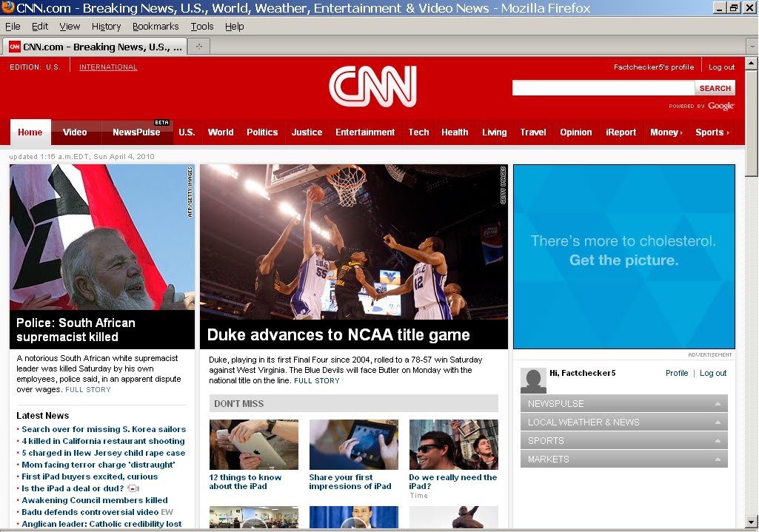The width and height of the screenshot is (759, 532).
Task: Go to the Home nav tab
Action: [30, 132]
